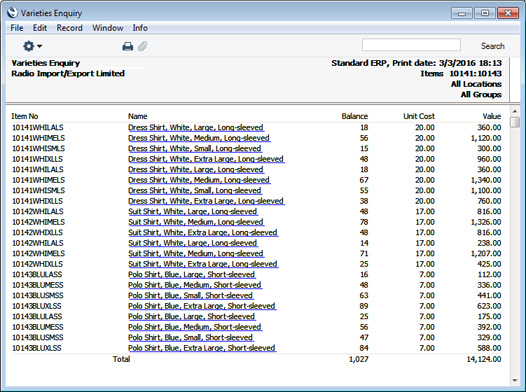Click the value '588.00'
Image resolution: width=526 pixels, height=392 pixels.
coord(489,348)
